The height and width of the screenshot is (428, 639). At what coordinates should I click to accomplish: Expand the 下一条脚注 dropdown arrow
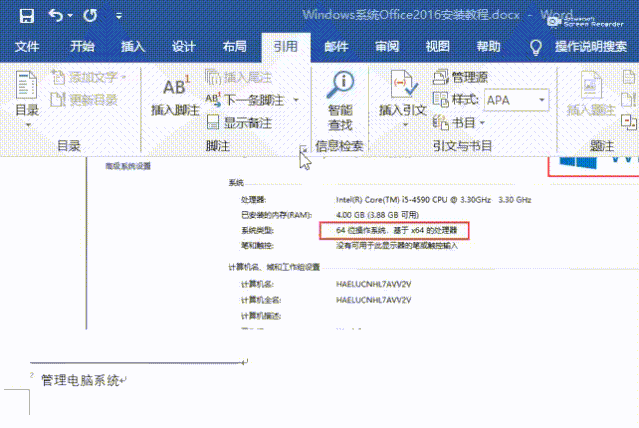[x=296, y=100]
